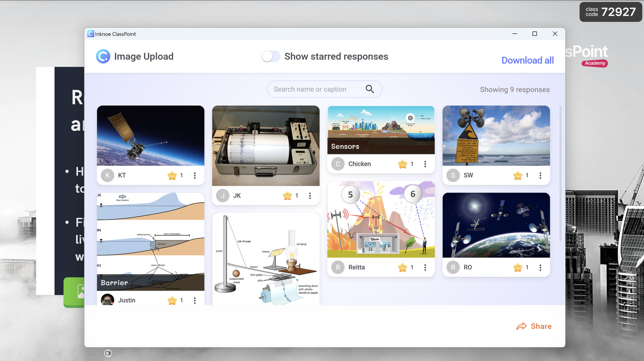This screenshot has width=644, height=361.
Task: Star JK's response
Action: click(287, 196)
